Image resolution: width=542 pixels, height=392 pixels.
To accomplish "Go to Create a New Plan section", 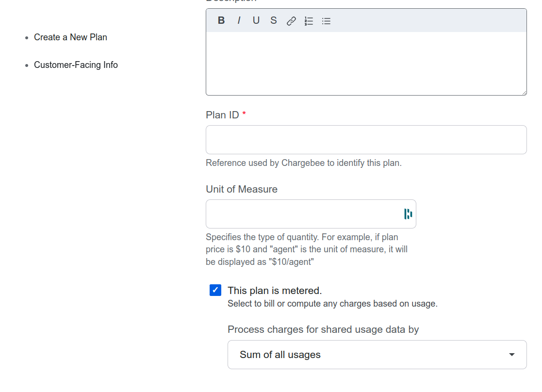I will (x=70, y=37).
